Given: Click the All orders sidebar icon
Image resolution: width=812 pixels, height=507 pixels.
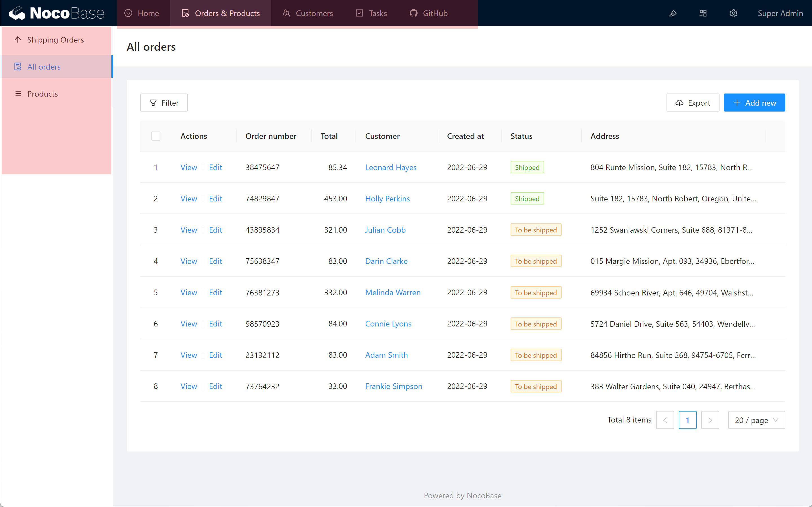Looking at the screenshot, I should (18, 67).
